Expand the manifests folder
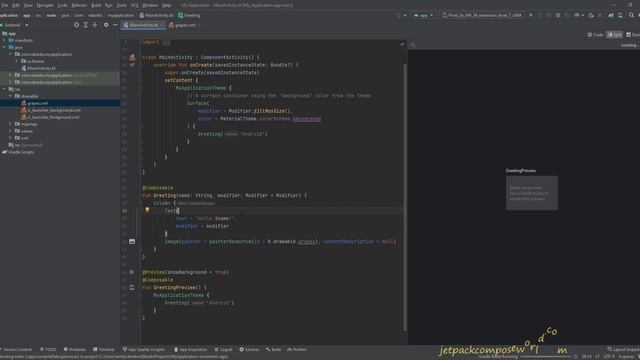 pyautogui.click(x=4, y=40)
